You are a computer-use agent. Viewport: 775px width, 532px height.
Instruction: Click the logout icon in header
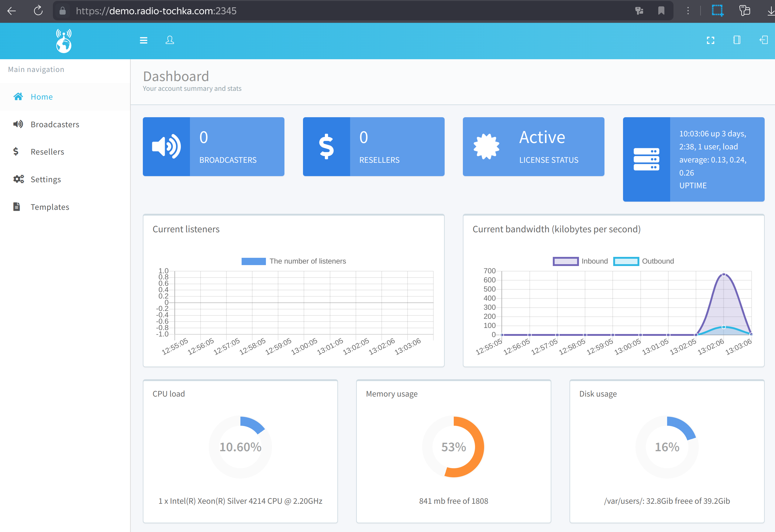tap(763, 40)
